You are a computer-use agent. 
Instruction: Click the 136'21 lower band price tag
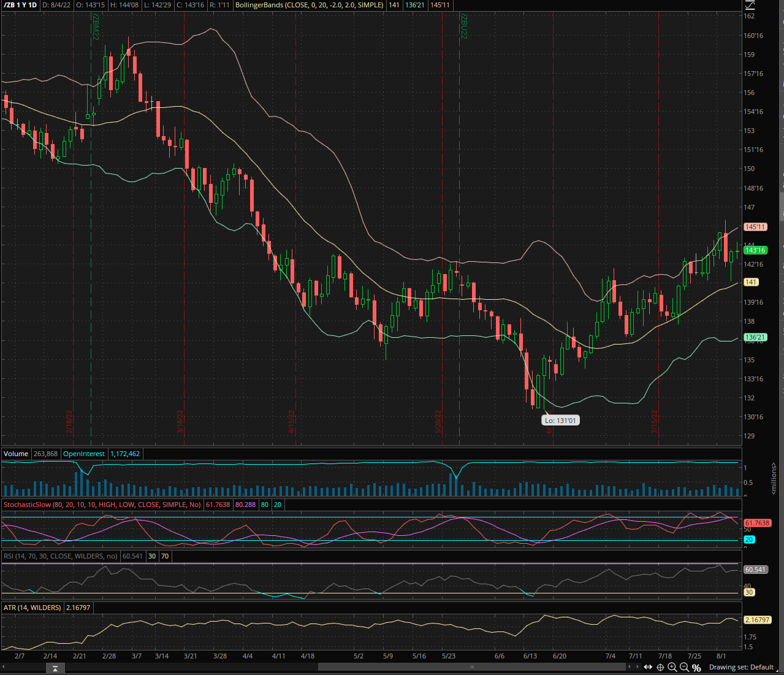pos(755,337)
